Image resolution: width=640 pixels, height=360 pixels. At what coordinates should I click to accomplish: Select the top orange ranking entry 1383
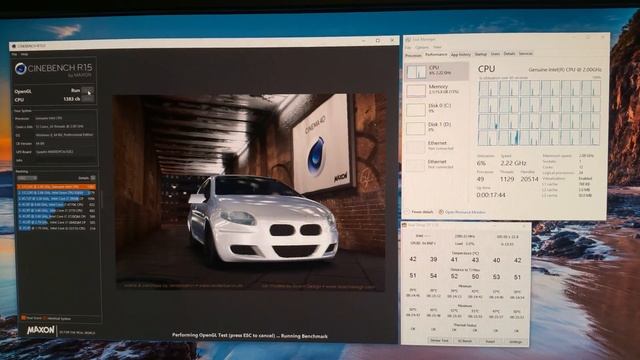coord(56,187)
